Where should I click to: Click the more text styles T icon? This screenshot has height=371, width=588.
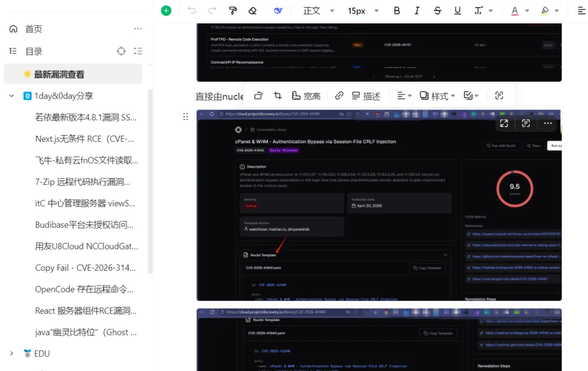pos(478,10)
